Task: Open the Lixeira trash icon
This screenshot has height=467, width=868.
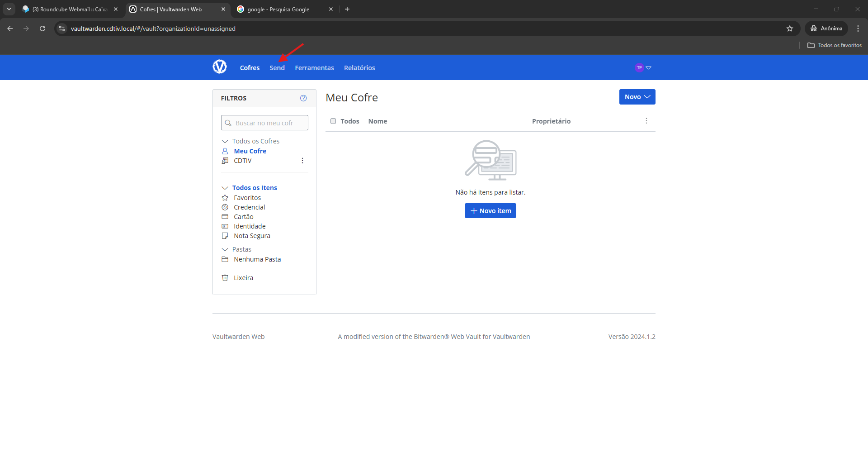Action: pos(225,278)
